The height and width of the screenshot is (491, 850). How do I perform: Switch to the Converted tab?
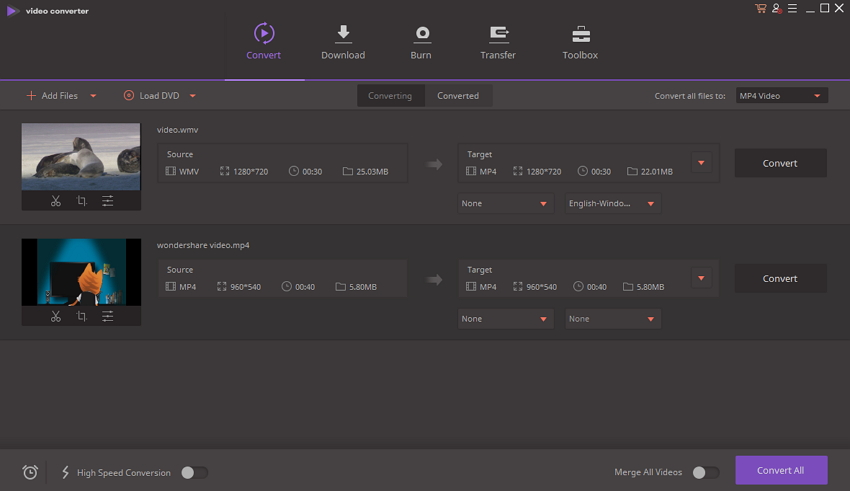coord(458,96)
